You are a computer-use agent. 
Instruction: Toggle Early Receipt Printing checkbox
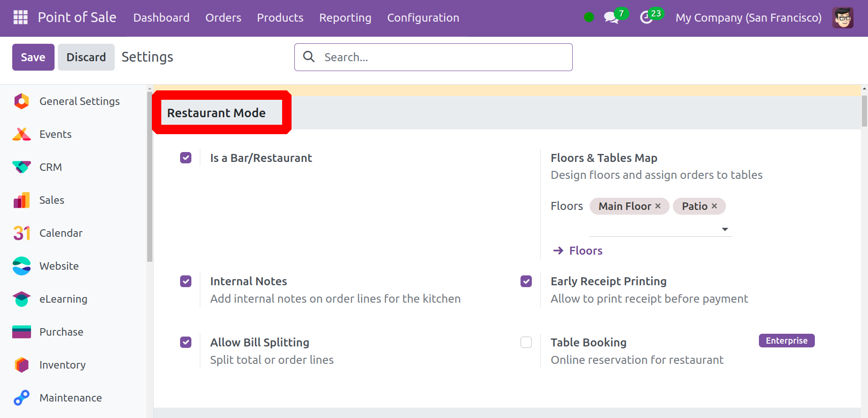(x=526, y=281)
